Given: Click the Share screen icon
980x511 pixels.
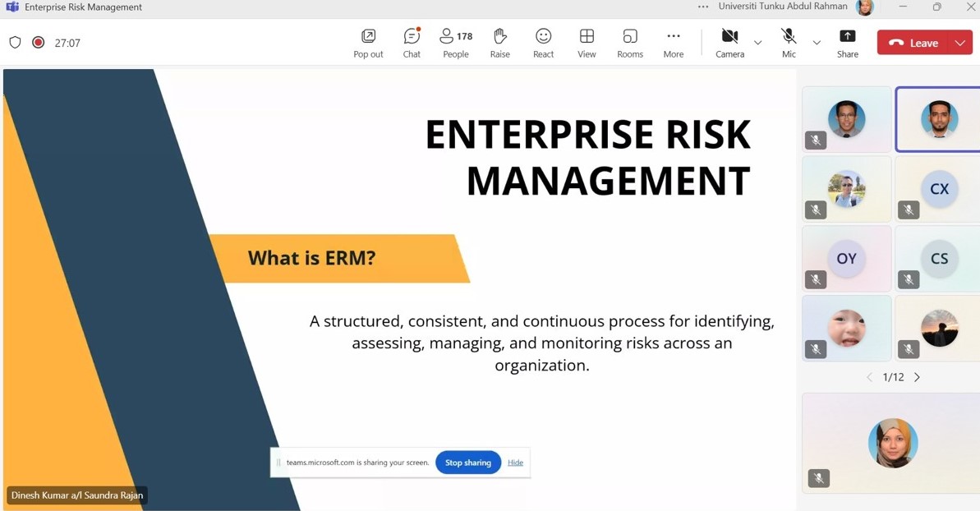Looking at the screenshot, I should tap(847, 43).
